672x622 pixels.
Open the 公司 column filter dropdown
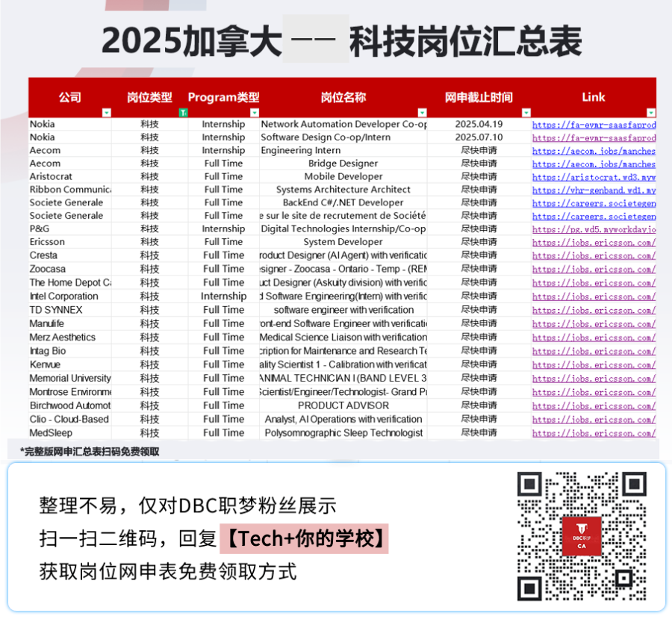pyautogui.click(x=106, y=113)
